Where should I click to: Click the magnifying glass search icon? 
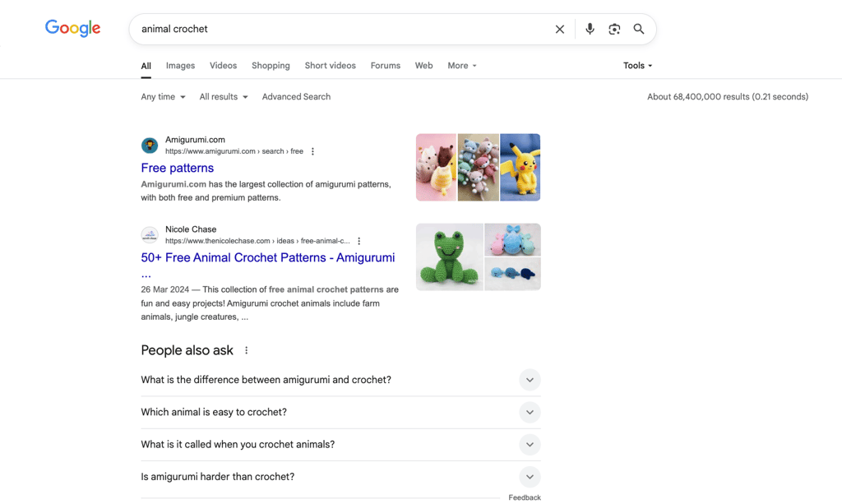(x=638, y=29)
